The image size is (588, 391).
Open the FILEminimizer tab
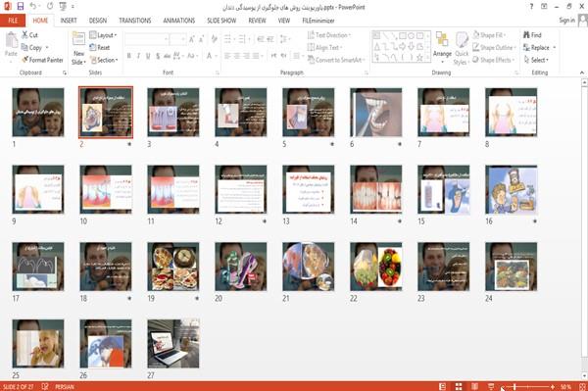point(318,21)
